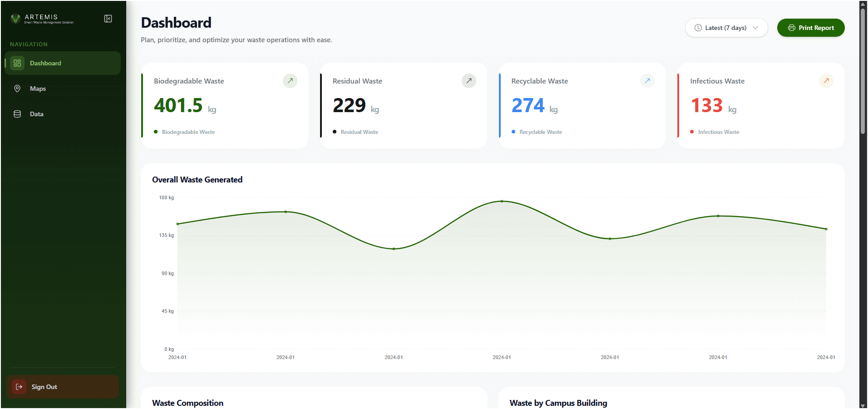The width and height of the screenshot is (868, 409).
Task: Click the Infectious Waste arrow icon
Action: (x=826, y=80)
